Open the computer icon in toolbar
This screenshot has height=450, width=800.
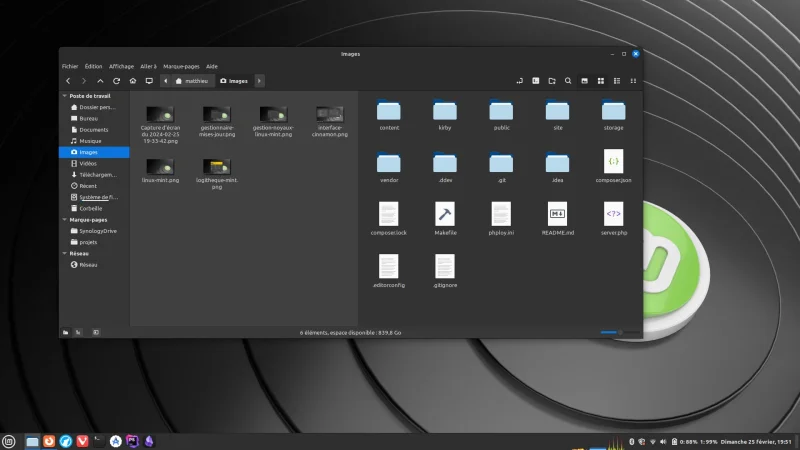149,81
